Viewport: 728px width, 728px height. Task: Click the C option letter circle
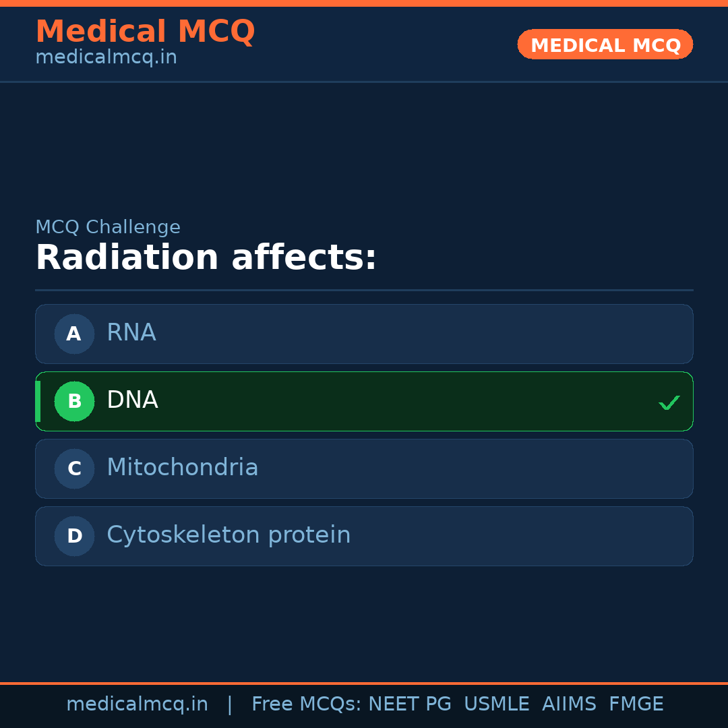[x=74, y=468]
